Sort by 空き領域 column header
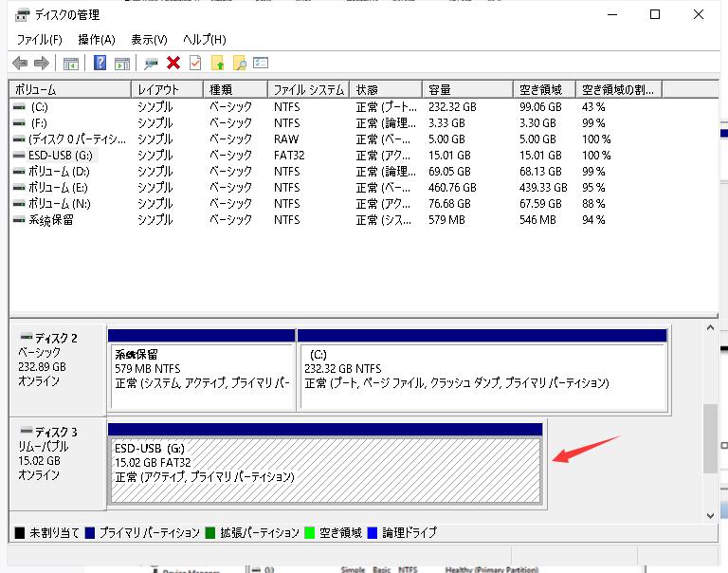Screen dimensions: 728x573 tap(545, 89)
